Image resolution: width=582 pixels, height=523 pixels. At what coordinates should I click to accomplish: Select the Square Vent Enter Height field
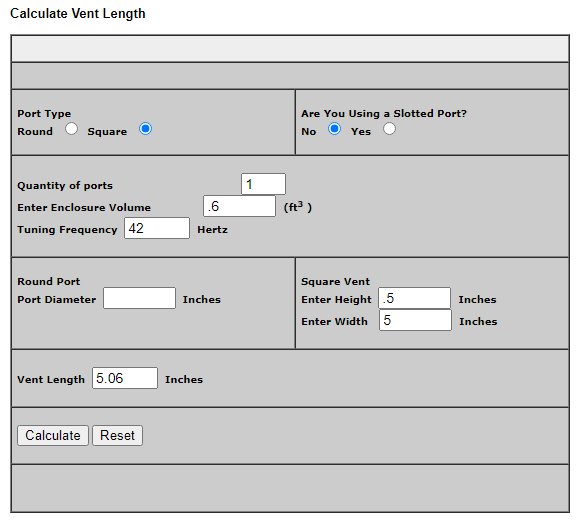coord(415,298)
